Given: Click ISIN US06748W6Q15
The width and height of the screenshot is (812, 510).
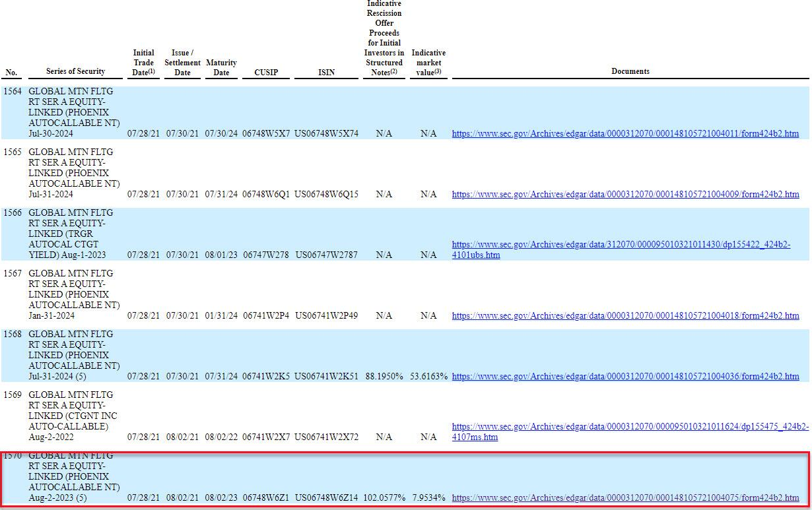Looking at the screenshot, I should (327, 194).
